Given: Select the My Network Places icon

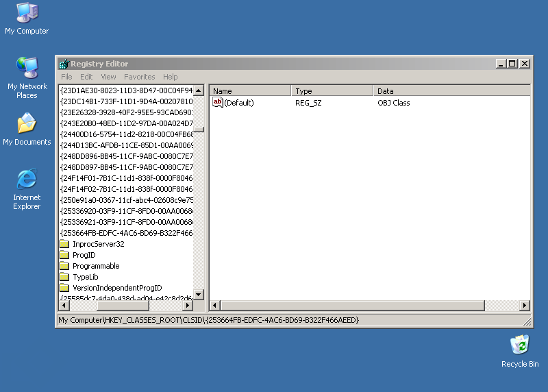Looking at the screenshot, I should pos(27,77).
